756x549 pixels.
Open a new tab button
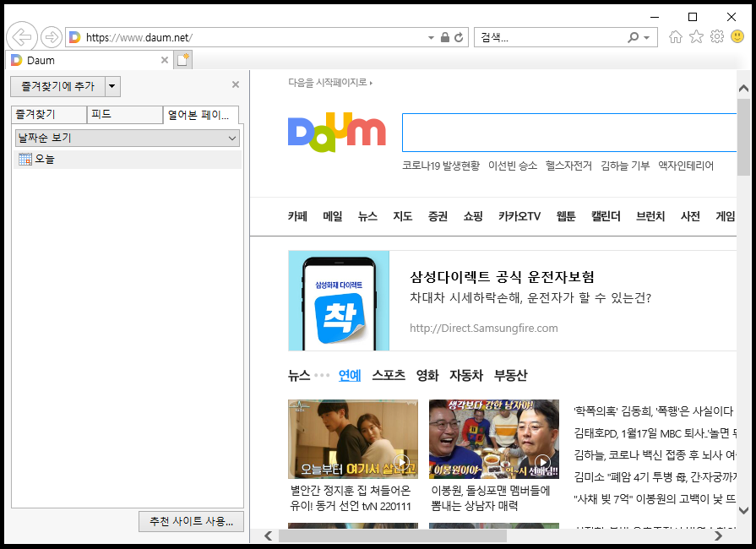pyautogui.click(x=183, y=60)
